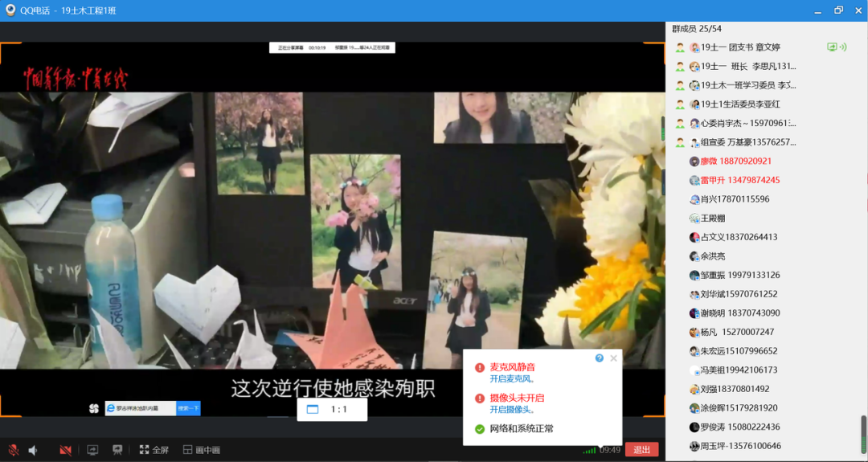This screenshot has height=462, width=868.
Task: Click the 群成员 25/54 header
Action: (x=696, y=29)
